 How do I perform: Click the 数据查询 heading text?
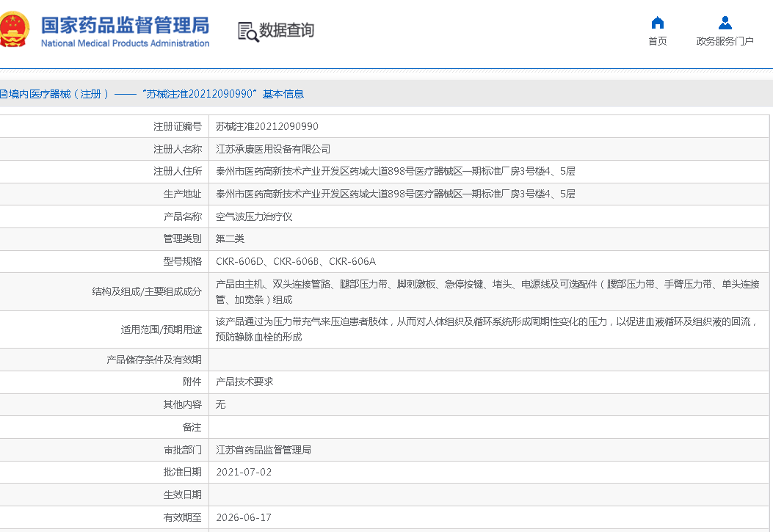tap(286, 30)
